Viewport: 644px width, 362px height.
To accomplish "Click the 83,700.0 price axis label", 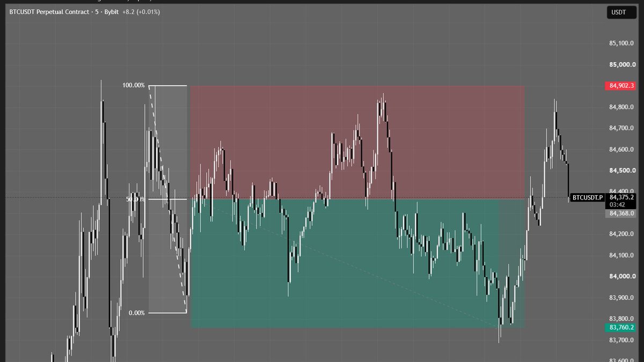I will pyautogui.click(x=623, y=340).
